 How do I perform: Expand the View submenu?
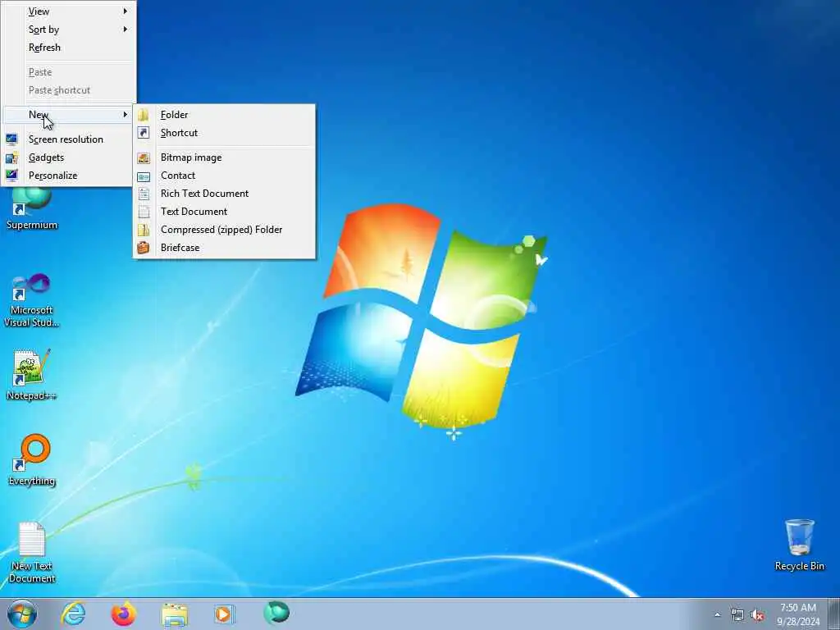tap(68, 11)
